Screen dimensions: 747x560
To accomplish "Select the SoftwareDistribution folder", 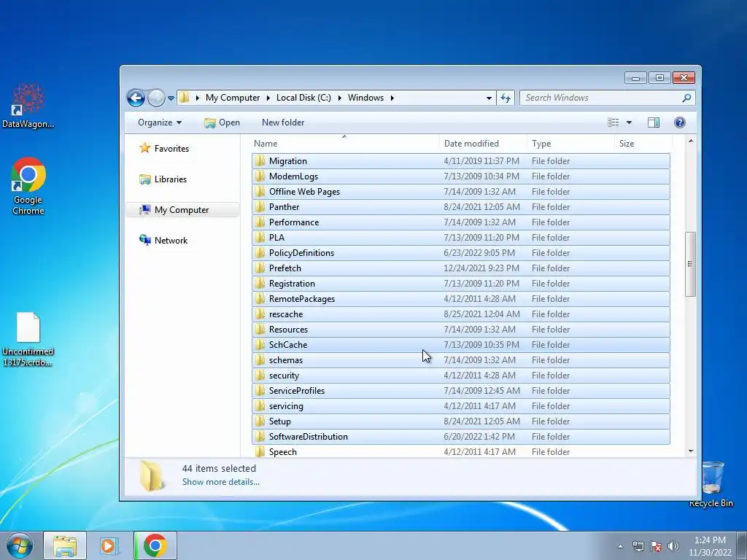I will tap(461, 437).
